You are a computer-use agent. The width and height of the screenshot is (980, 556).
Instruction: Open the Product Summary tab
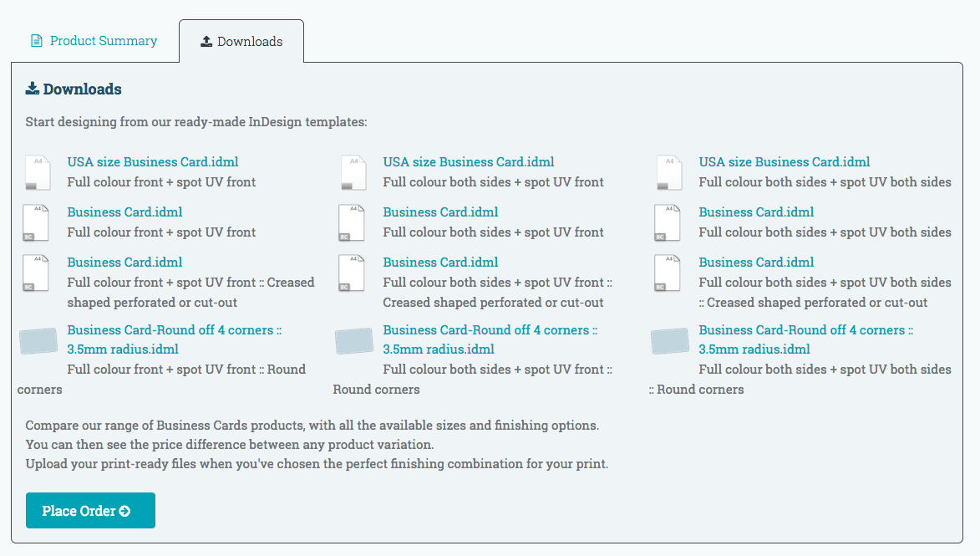point(94,41)
